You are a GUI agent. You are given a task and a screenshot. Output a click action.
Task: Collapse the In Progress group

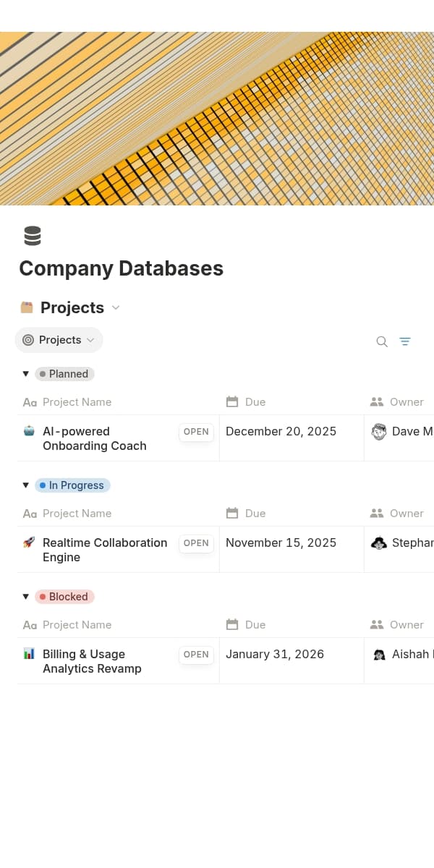point(25,485)
